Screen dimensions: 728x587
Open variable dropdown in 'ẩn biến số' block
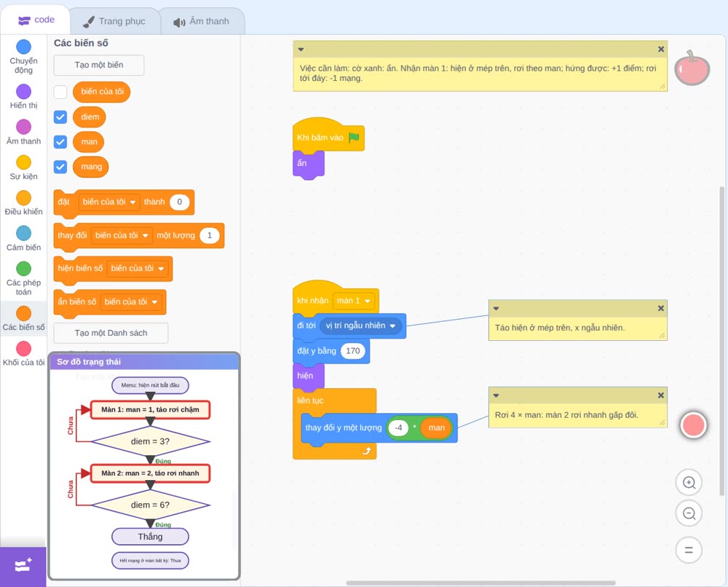131,302
